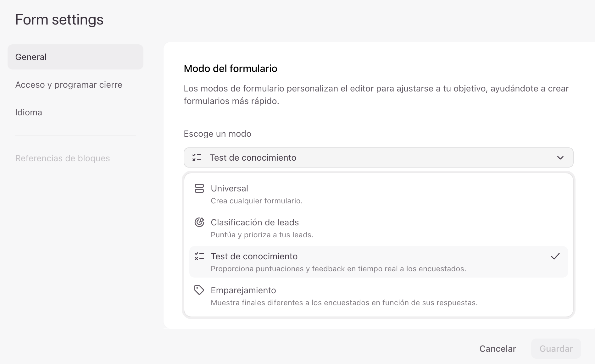This screenshot has width=595, height=364.
Task: Go to the Idioma settings section
Action: click(29, 112)
